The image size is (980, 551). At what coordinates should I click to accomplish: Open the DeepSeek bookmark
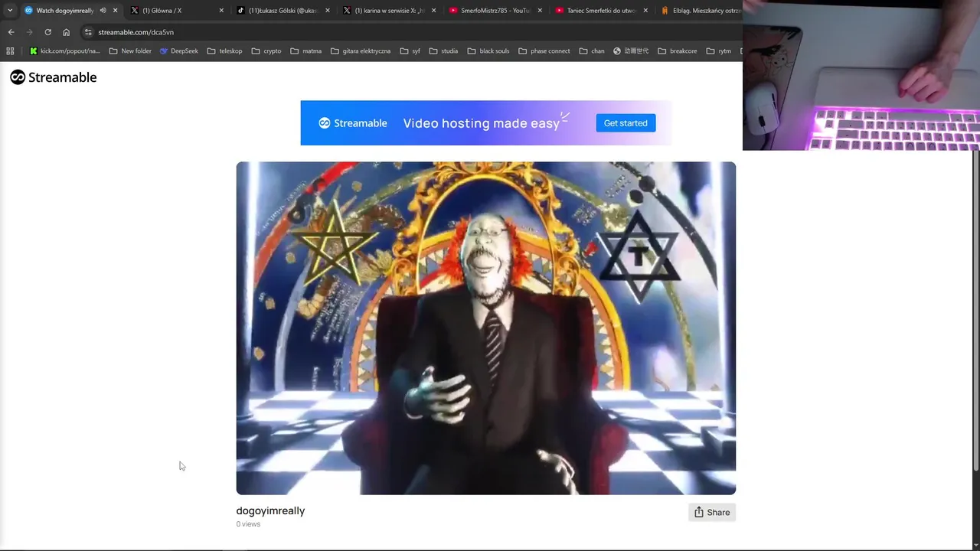pos(178,51)
